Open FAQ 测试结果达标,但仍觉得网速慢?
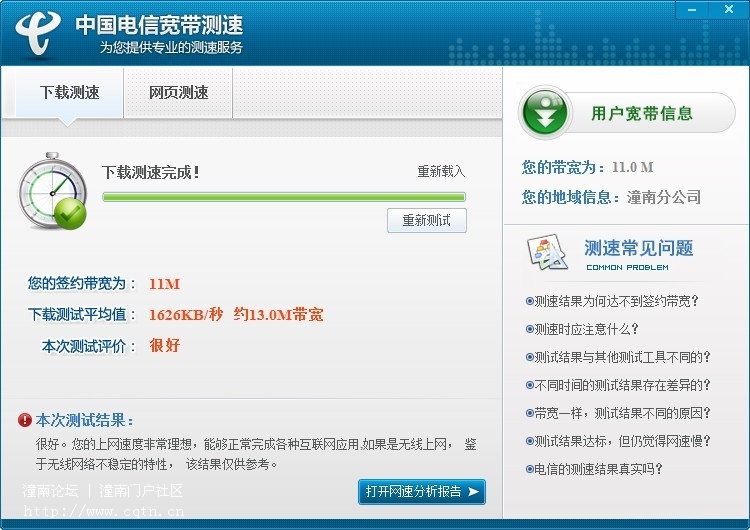The height and width of the screenshot is (530, 750). coord(618,441)
